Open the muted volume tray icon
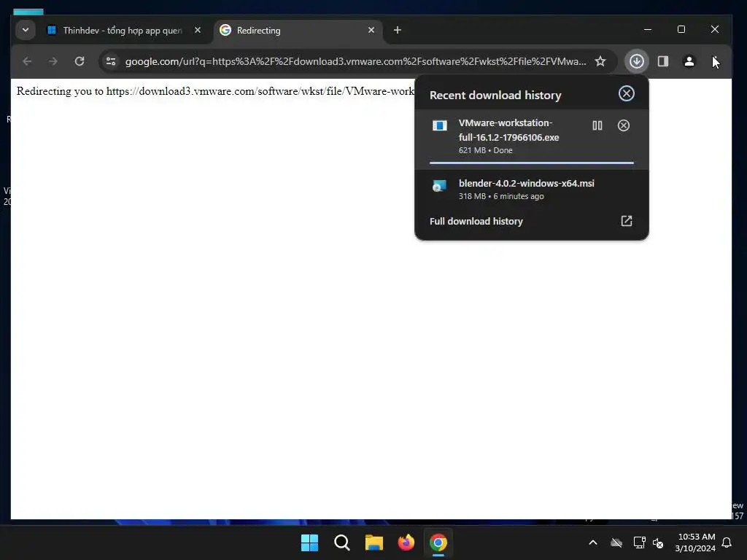This screenshot has height=560, width=747. tap(658, 542)
